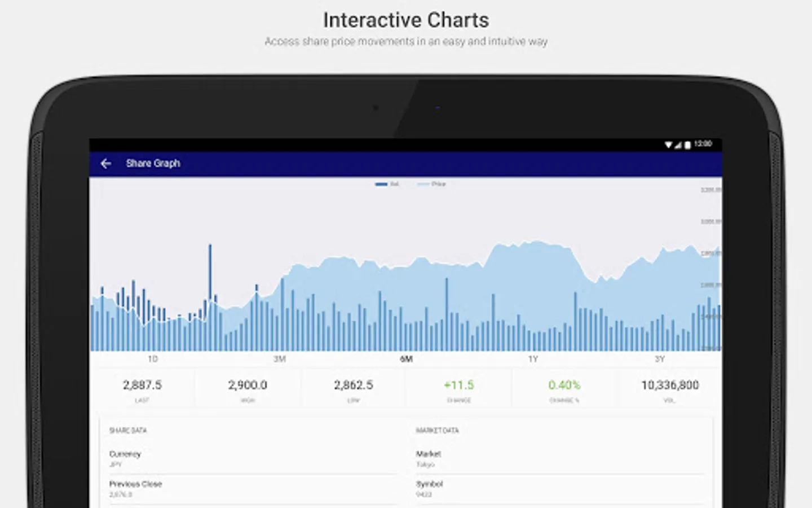The width and height of the screenshot is (812, 508).
Task: Tap the cellular signal icon
Action: pos(678,145)
